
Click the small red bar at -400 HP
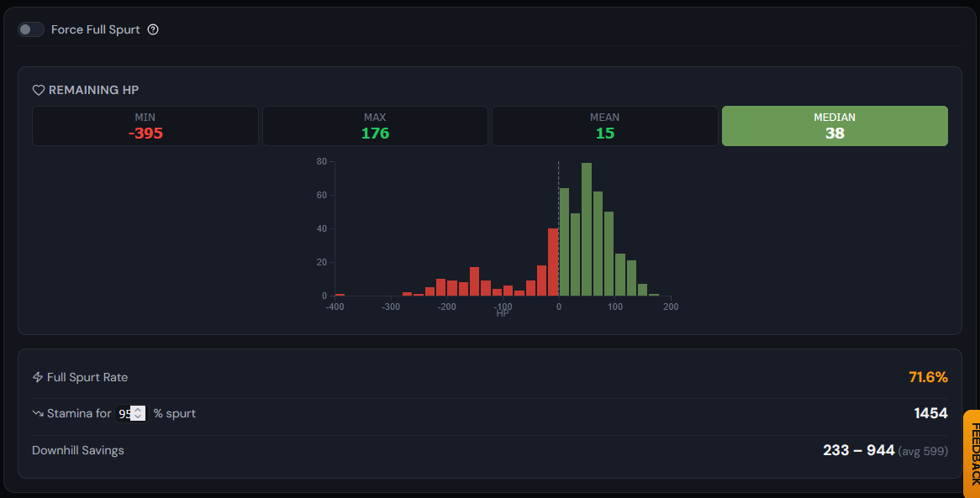click(x=340, y=294)
